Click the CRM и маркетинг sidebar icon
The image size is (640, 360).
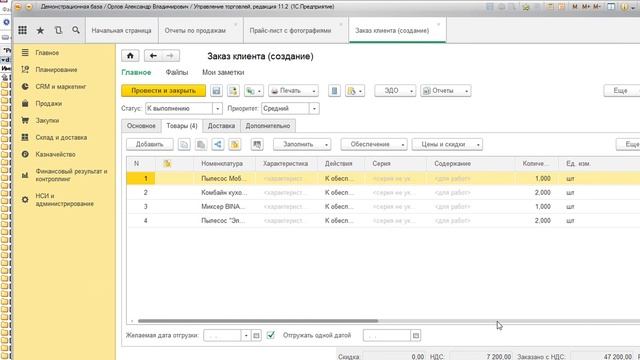[x=25, y=87]
